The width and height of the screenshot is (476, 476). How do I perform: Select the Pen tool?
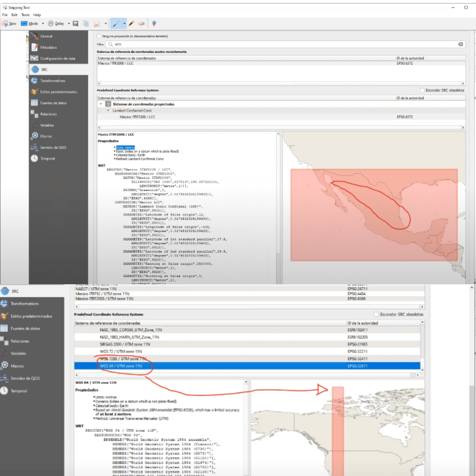[116, 23]
